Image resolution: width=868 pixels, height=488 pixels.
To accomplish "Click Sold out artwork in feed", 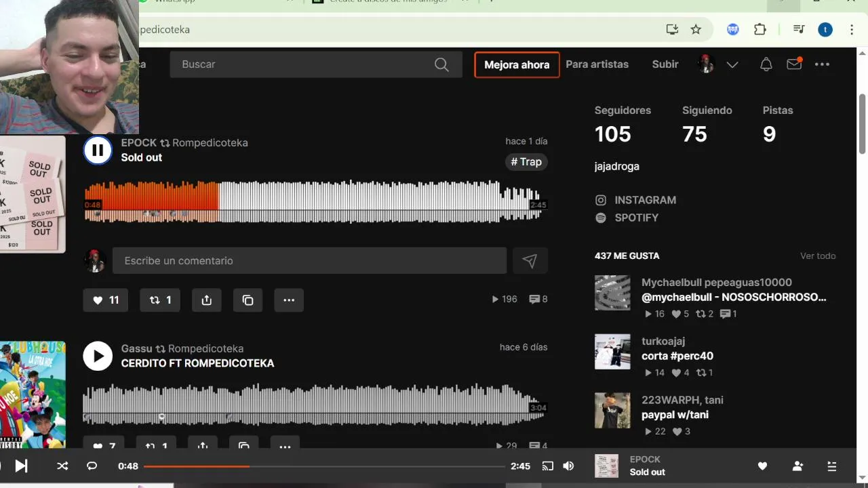I will click(33, 195).
